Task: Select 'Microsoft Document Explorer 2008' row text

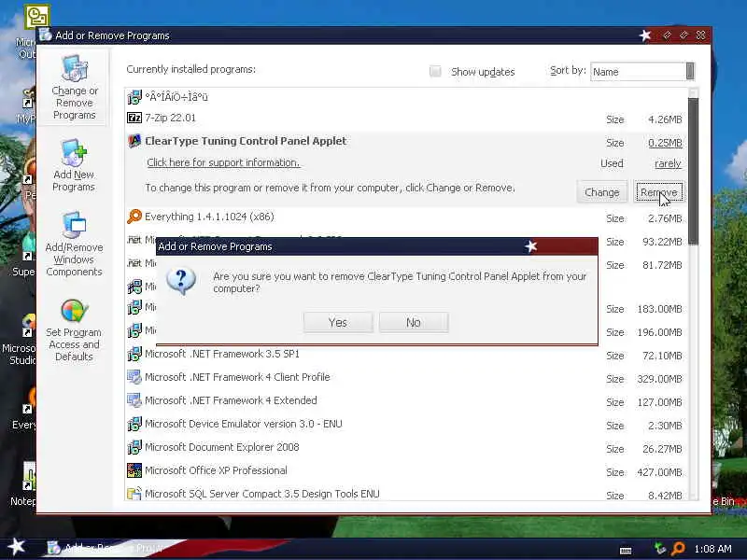Action: pyautogui.click(x=222, y=447)
